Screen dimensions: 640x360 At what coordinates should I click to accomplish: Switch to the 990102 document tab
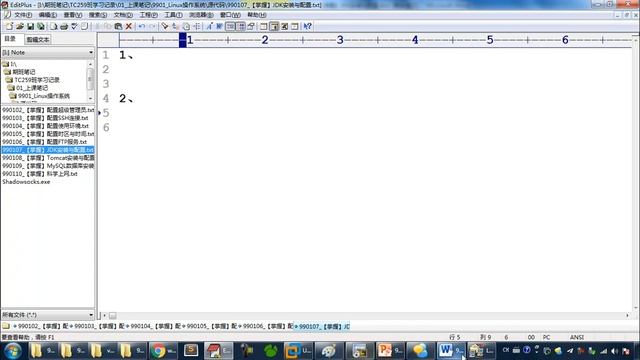[40, 327]
